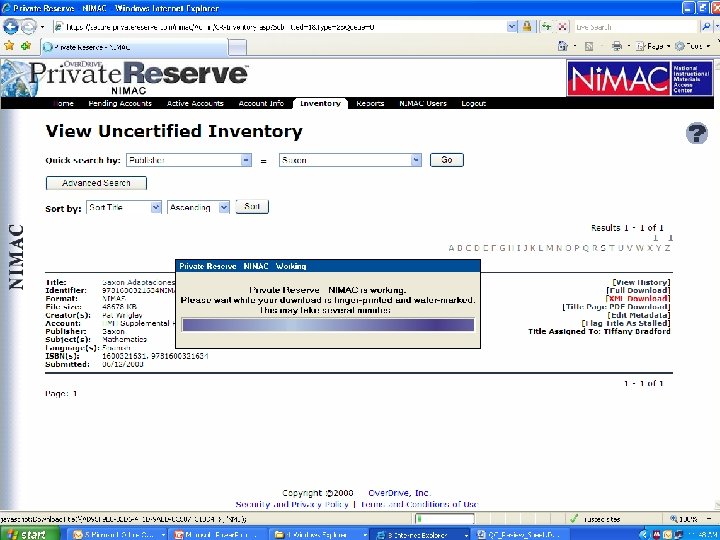Click the Sort button
720x540 pixels.
pyautogui.click(x=252, y=207)
